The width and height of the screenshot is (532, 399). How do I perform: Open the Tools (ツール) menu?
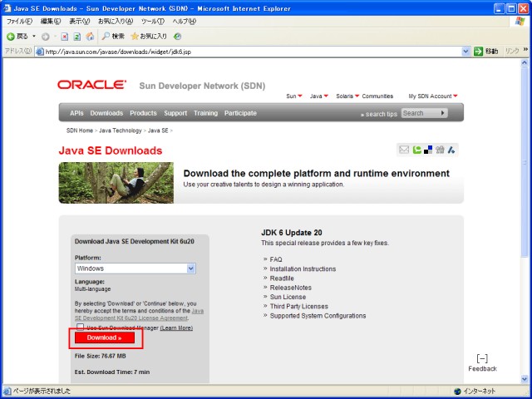(x=153, y=22)
